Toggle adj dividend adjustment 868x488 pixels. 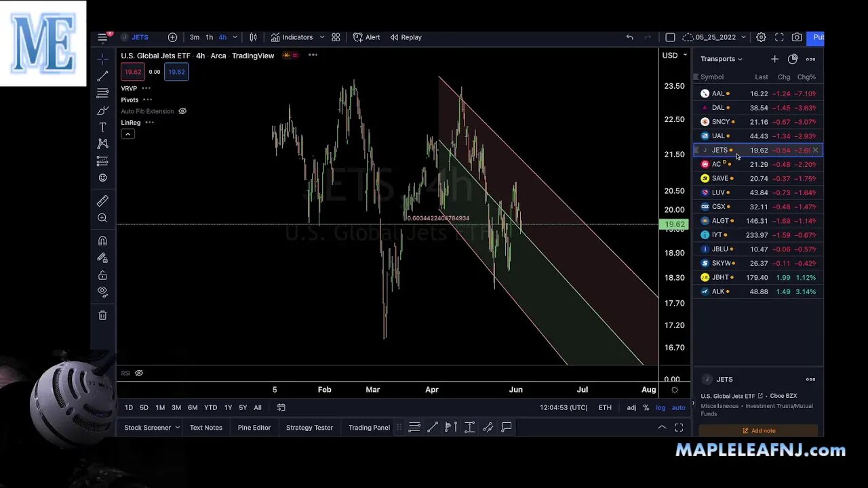coord(631,407)
